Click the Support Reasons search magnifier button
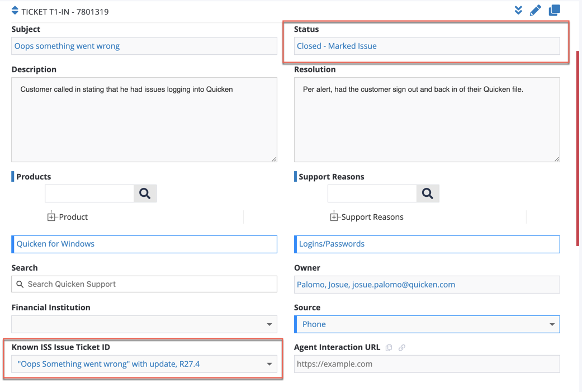This screenshot has width=582, height=392. pos(428,193)
